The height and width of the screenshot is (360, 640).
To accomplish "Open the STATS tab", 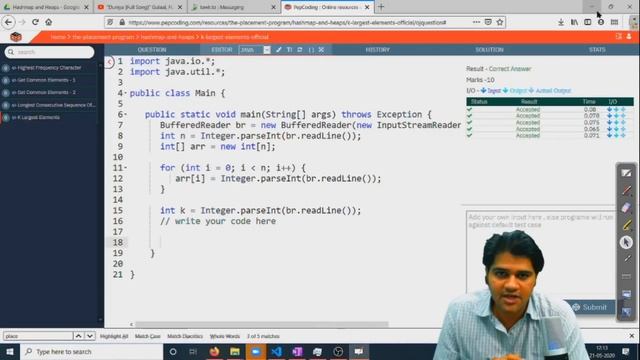I will point(597,50).
